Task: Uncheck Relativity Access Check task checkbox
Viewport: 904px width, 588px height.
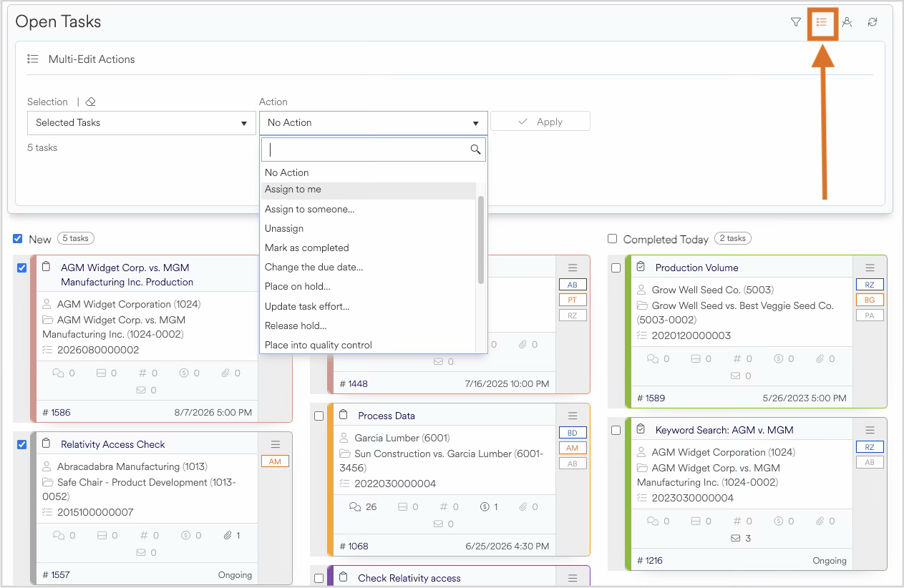Action: pyautogui.click(x=22, y=445)
